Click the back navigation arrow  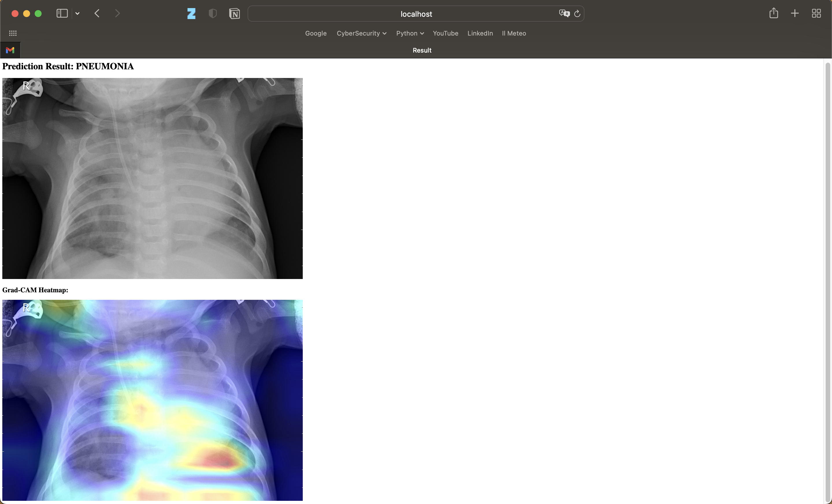(97, 13)
